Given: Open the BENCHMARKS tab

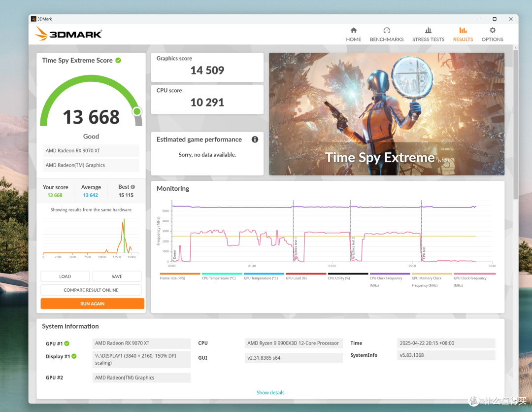Looking at the screenshot, I should point(387,34).
